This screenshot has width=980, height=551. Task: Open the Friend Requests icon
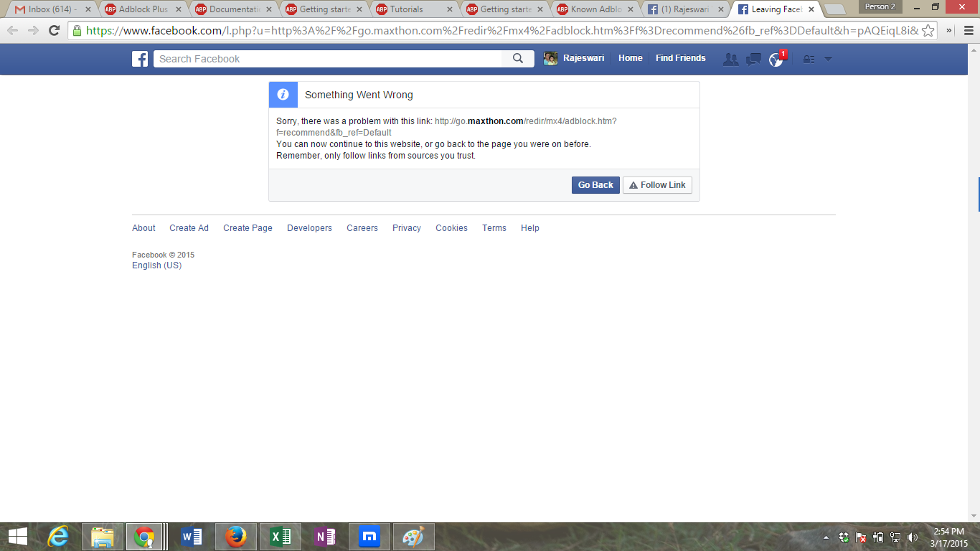(x=730, y=60)
